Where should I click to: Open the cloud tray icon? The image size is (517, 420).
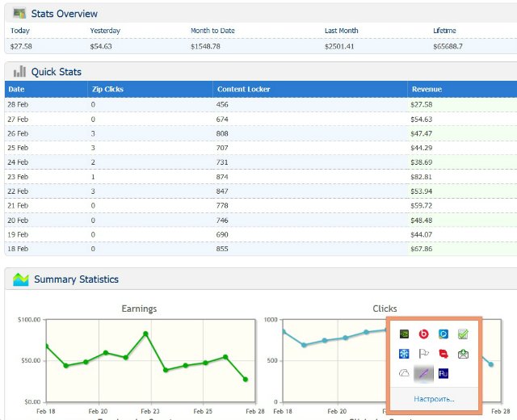tap(404, 373)
